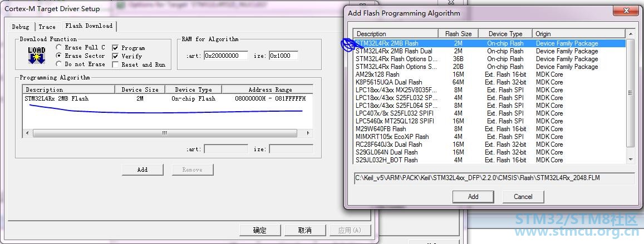The height and width of the screenshot is (244, 644).
Task: Select the LPC5460x MT25QL128 SPIFI row
Action: pyautogui.click(x=490, y=121)
